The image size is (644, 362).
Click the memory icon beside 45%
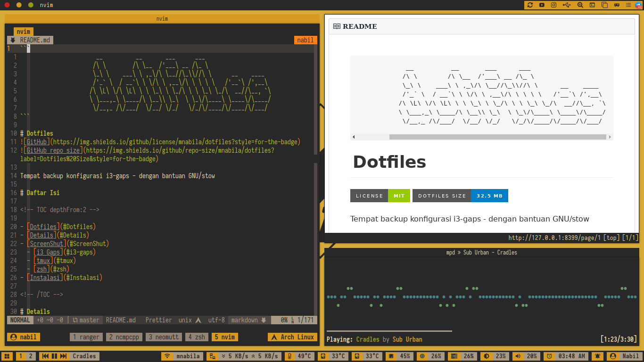[391, 356]
